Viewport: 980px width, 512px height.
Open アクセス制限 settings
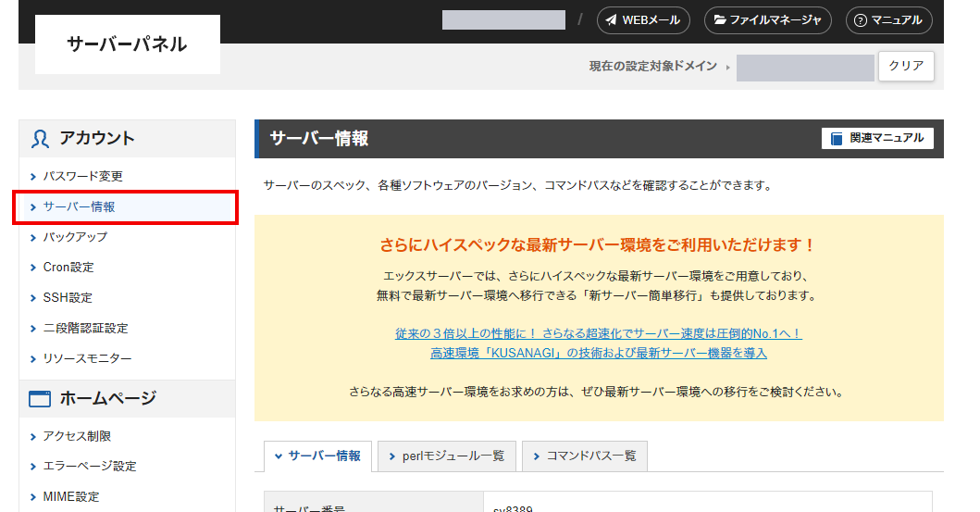pos(77,436)
